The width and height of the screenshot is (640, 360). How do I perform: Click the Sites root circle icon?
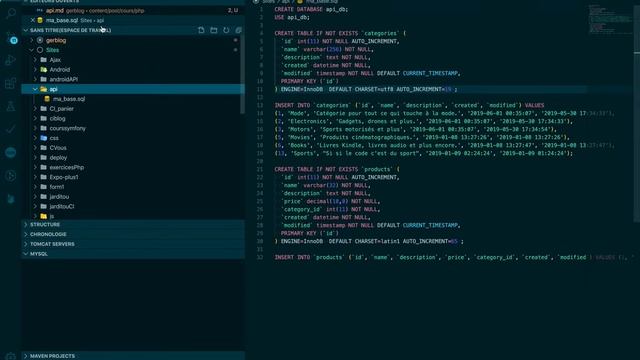pyautogui.click(x=40, y=50)
